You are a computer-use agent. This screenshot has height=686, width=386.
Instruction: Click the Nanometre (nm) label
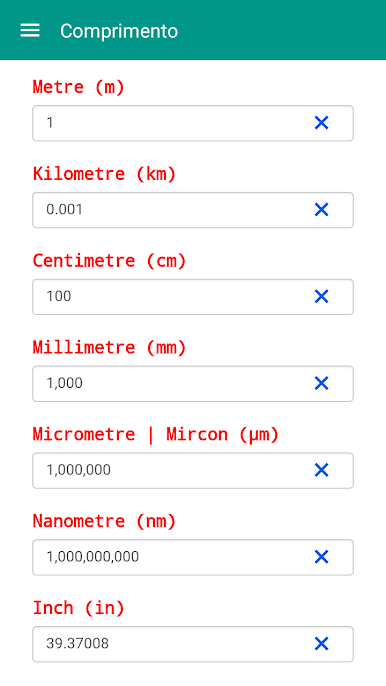104,521
